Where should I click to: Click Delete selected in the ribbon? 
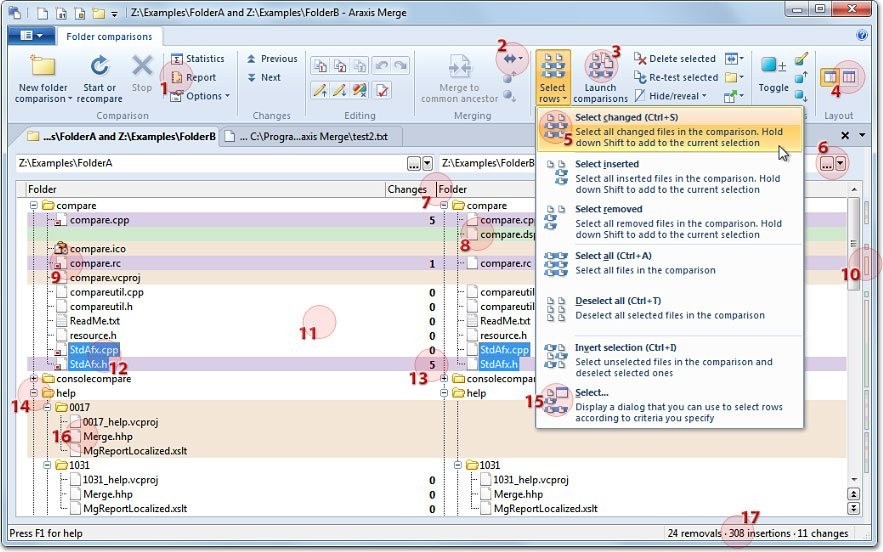pyautogui.click(x=675, y=59)
